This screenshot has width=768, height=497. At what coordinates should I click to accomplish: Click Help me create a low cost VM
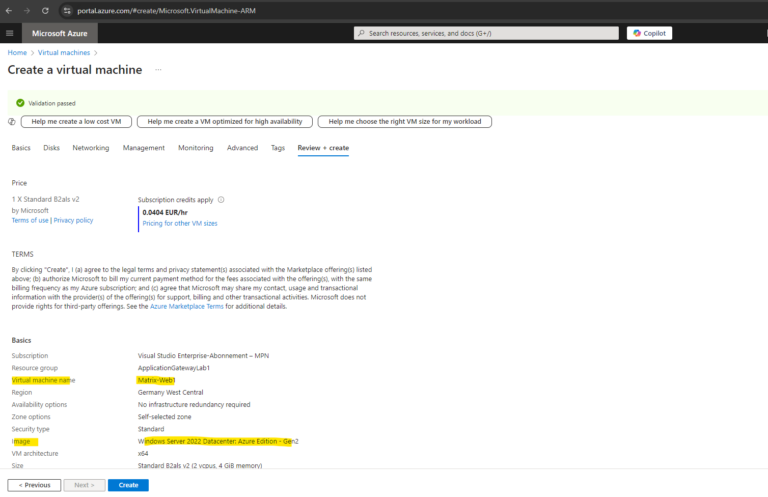(76, 122)
